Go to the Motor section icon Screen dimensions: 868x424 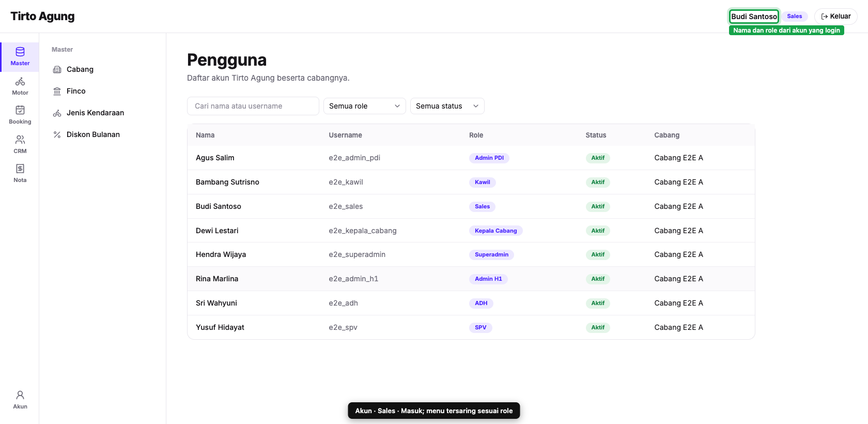(x=20, y=82)
